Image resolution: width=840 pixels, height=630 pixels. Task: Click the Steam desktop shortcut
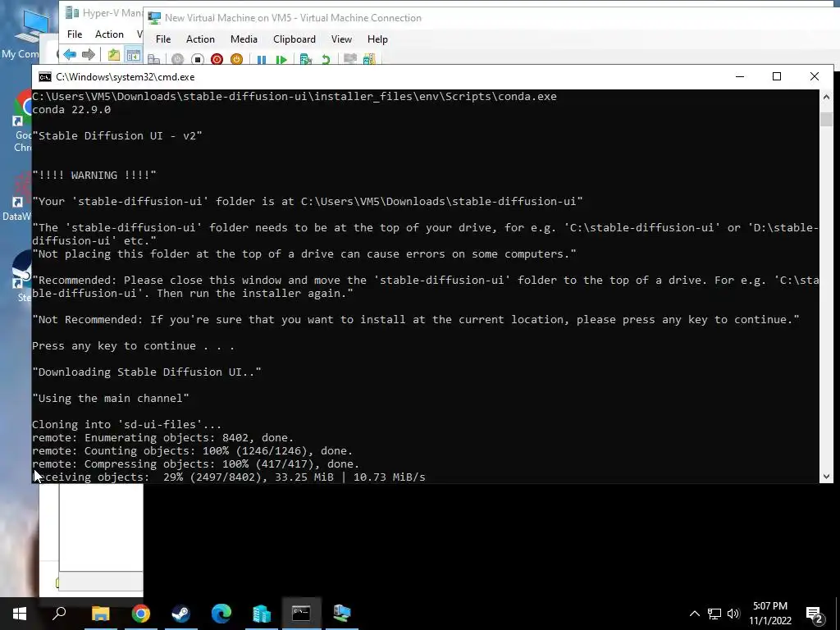pyautogui.click(x=22, y=276)
